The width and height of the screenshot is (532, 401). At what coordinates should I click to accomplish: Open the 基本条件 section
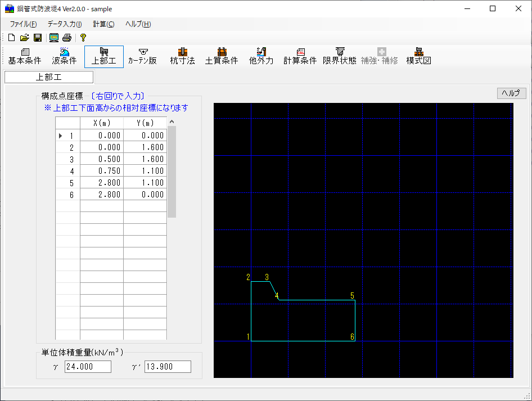(25, 57)
